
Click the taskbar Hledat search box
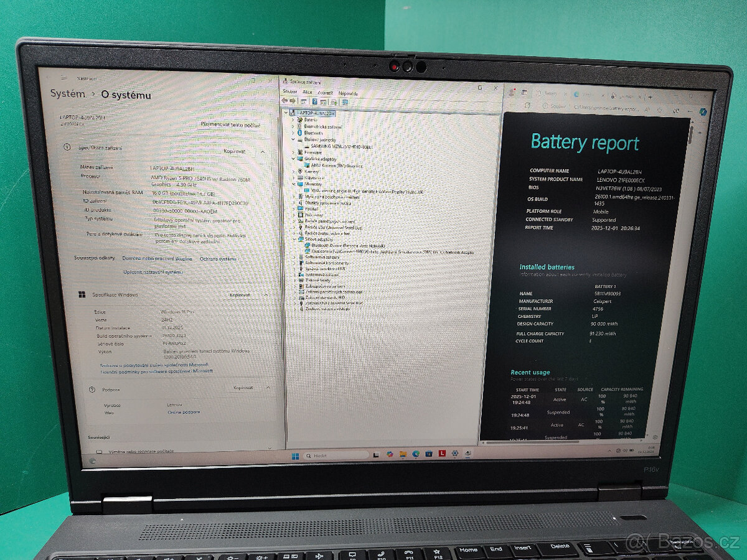pos(336,455)
